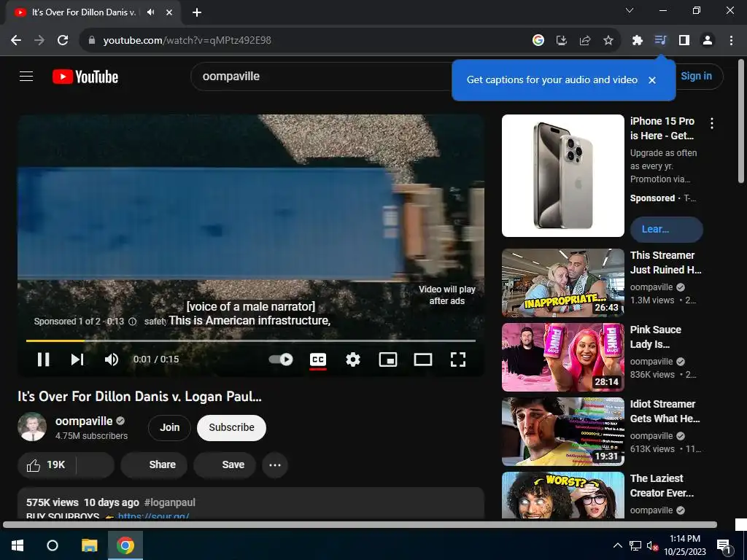
Task: Open Chrome three-dot menu
Action: tap(731, 41)
